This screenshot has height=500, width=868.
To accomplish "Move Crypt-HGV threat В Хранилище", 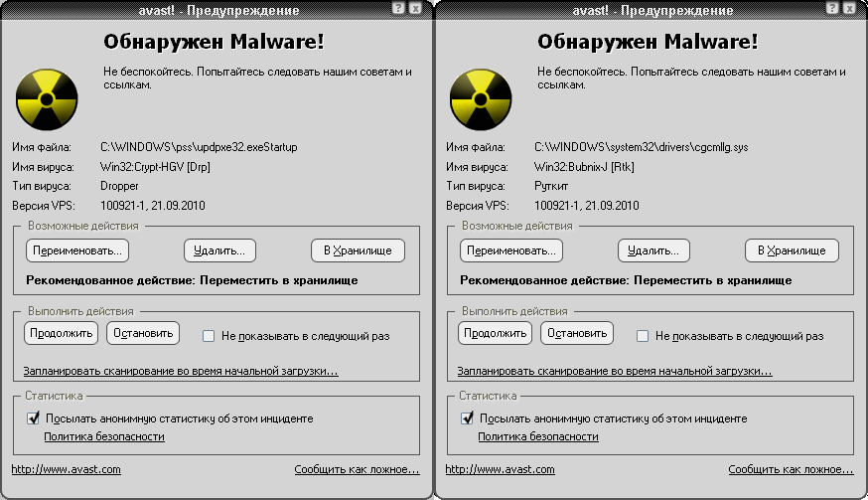I will coord(358,250).
